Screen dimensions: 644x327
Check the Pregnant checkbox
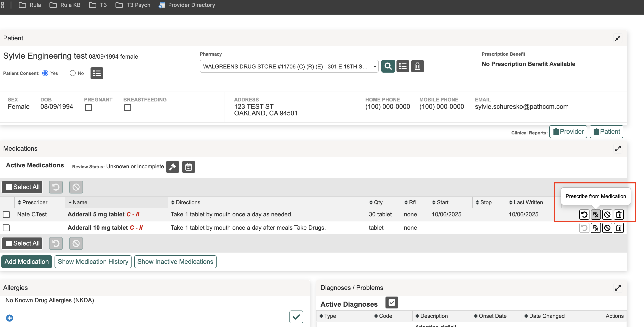tap(88, 108)
